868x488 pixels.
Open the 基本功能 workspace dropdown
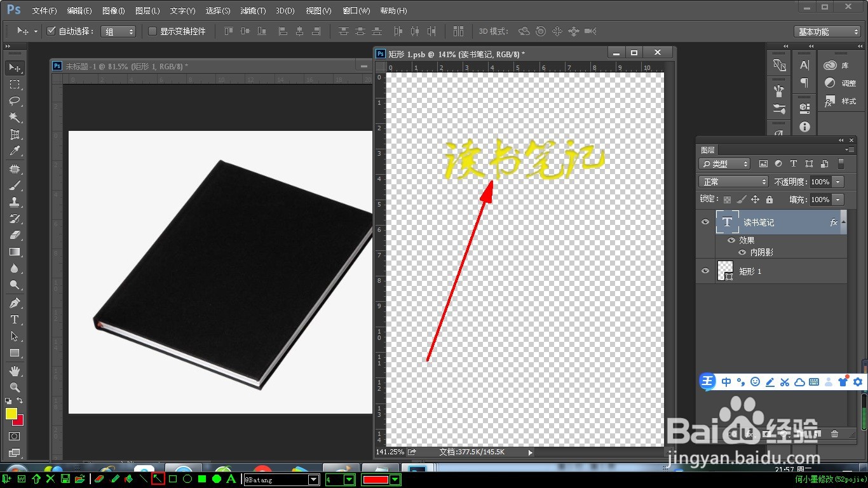pyautogui.click(x=827, y=32)
